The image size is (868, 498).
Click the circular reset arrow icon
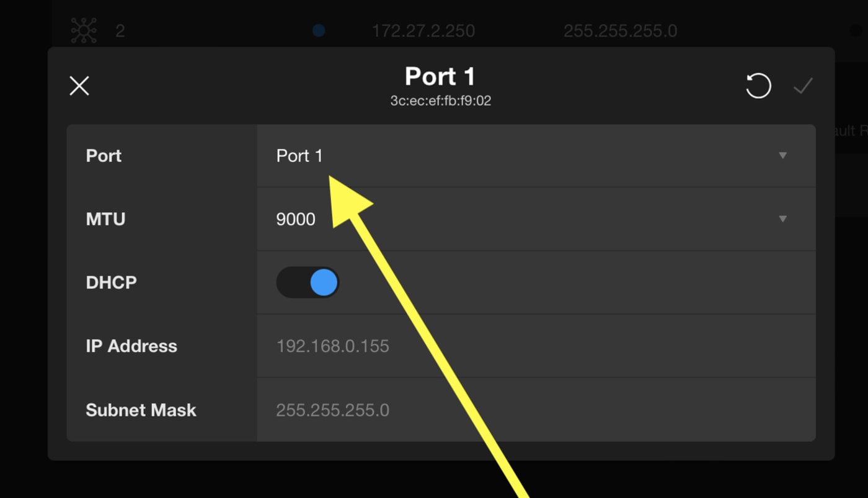pos(758,86)
